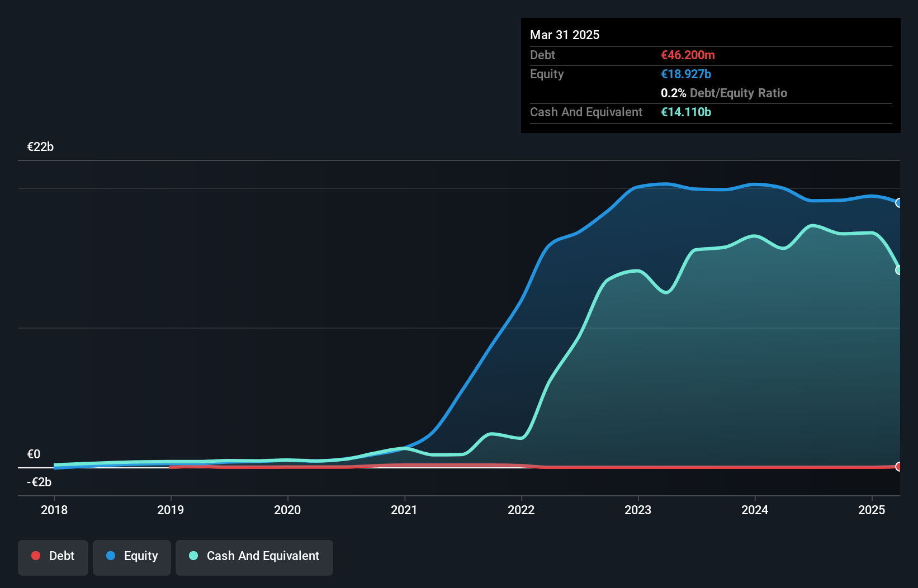918x588 pixels.
Task: Click the blue Equity legend dot
Action: click(x=111, y=556)
